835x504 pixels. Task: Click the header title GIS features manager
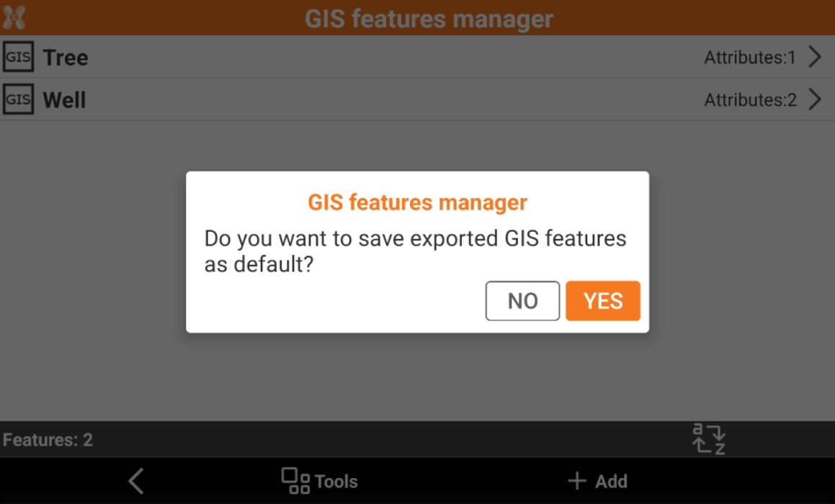pos(429,18)
